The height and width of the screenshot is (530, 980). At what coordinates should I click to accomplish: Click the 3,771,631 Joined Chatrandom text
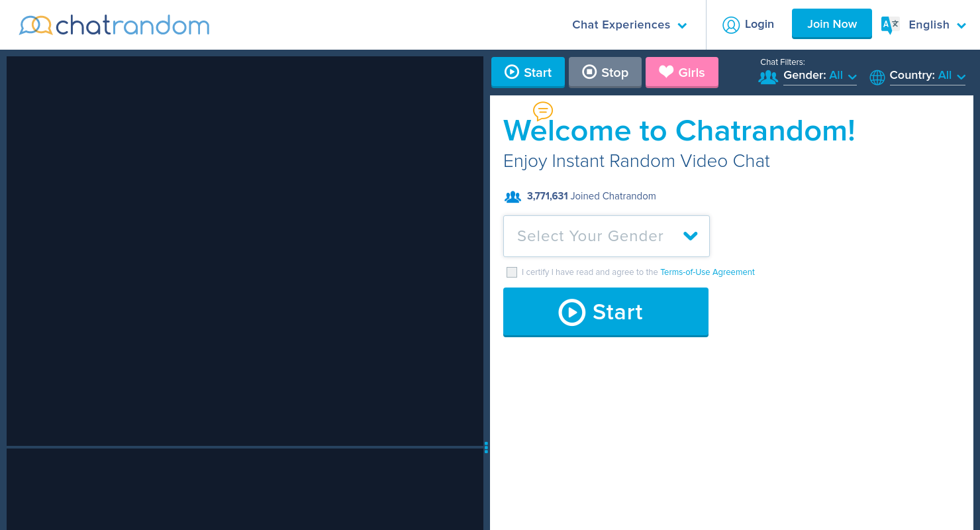click(591, 196)
